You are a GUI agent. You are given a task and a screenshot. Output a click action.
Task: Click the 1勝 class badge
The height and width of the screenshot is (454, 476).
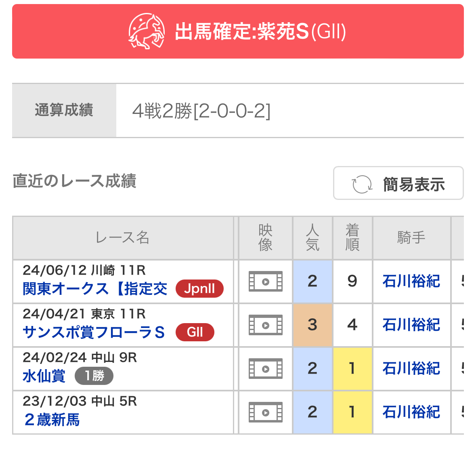click(94, 376)
